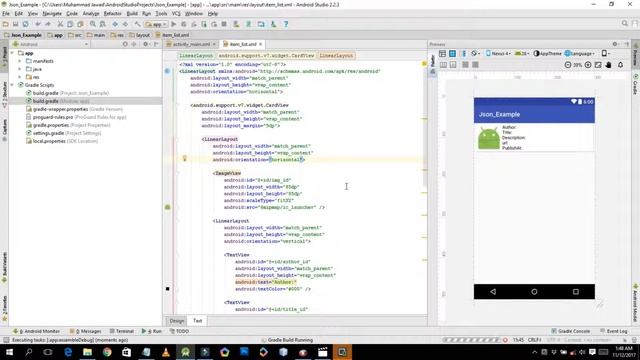Open Android Monitor tool window
Viewport: 640px width, 360px height.
click(x=36, y=331)
